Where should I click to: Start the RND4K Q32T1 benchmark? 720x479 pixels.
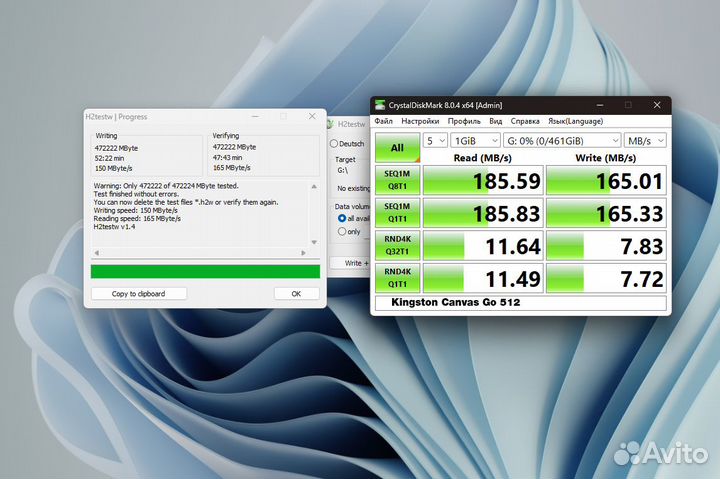tap(397, 245)
